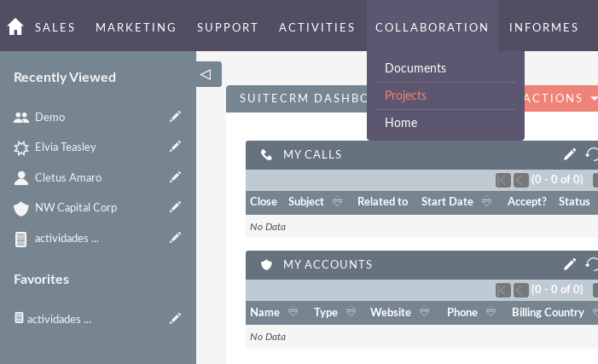Click edit pencil next to Elvia Teasley
The image size is (598, 364).
176,147
